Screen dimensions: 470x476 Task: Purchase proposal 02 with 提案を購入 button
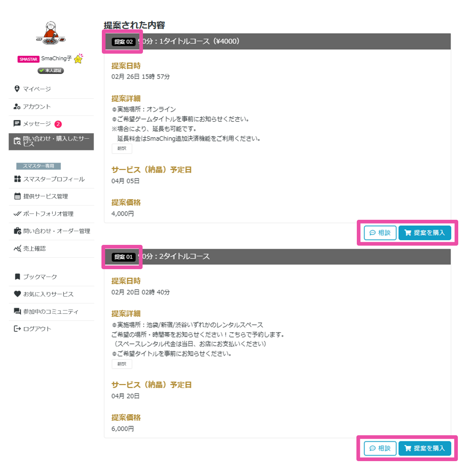tap(425, 233)
